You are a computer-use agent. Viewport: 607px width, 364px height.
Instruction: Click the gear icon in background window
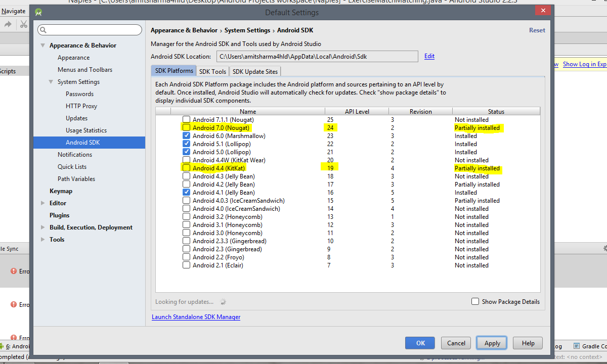coord(605,249)
